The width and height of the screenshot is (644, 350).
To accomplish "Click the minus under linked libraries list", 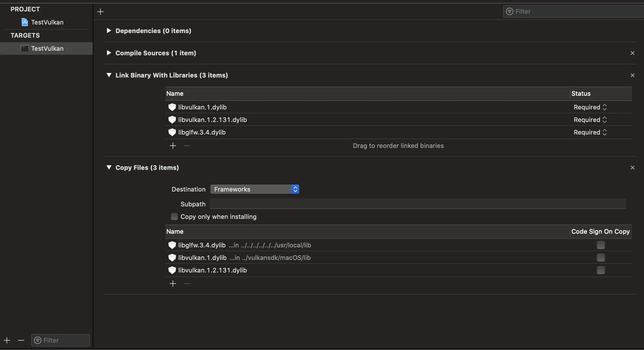I will pos(187,146).
